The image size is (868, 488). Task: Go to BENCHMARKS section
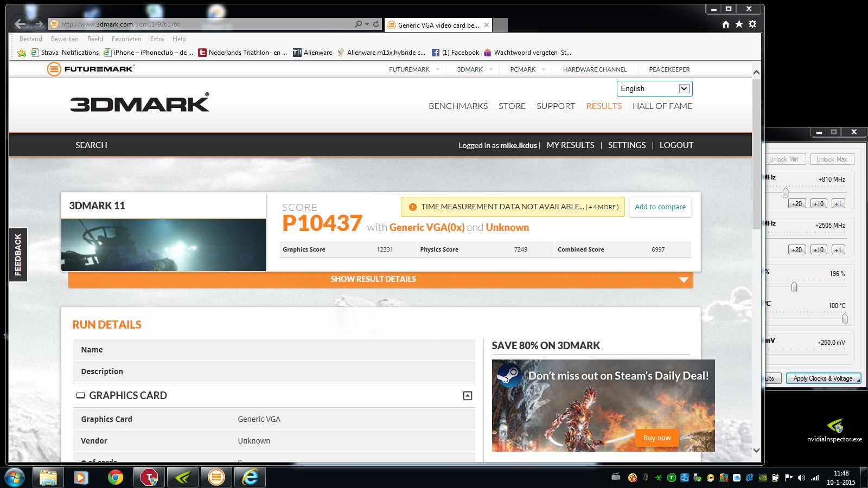coord(458,106)
